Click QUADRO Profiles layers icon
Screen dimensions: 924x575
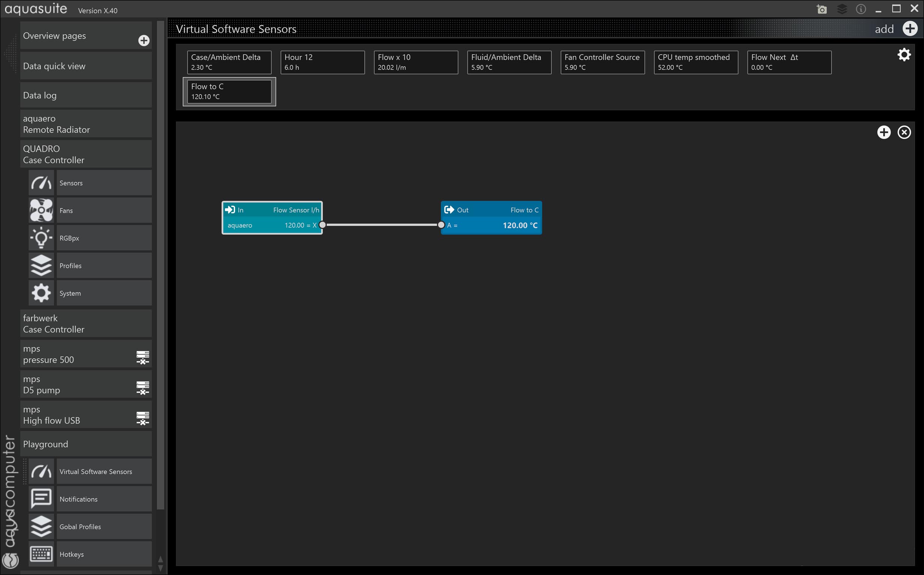(41, 266)
